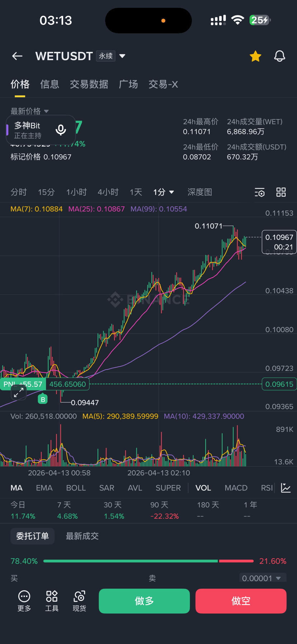Open the 广场 tab
This screenshot has width=297, height=644.
(x=128, y=84)
